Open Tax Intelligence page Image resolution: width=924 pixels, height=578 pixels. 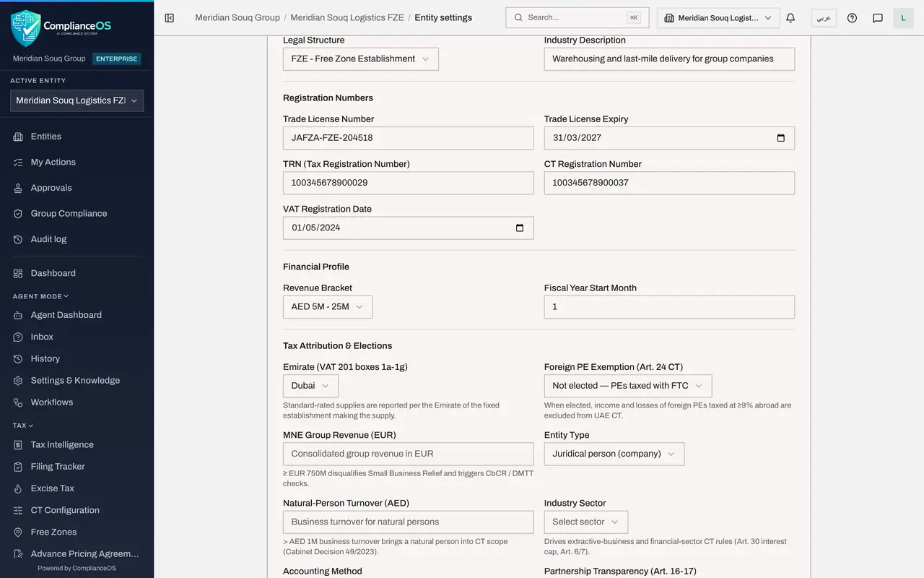click(x=62, y=445)
